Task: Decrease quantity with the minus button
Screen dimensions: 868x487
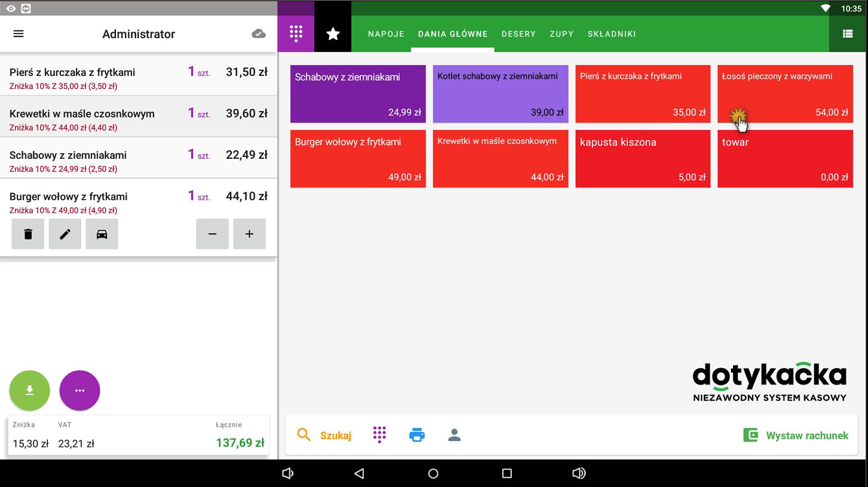Action: (x=212, y=234)
